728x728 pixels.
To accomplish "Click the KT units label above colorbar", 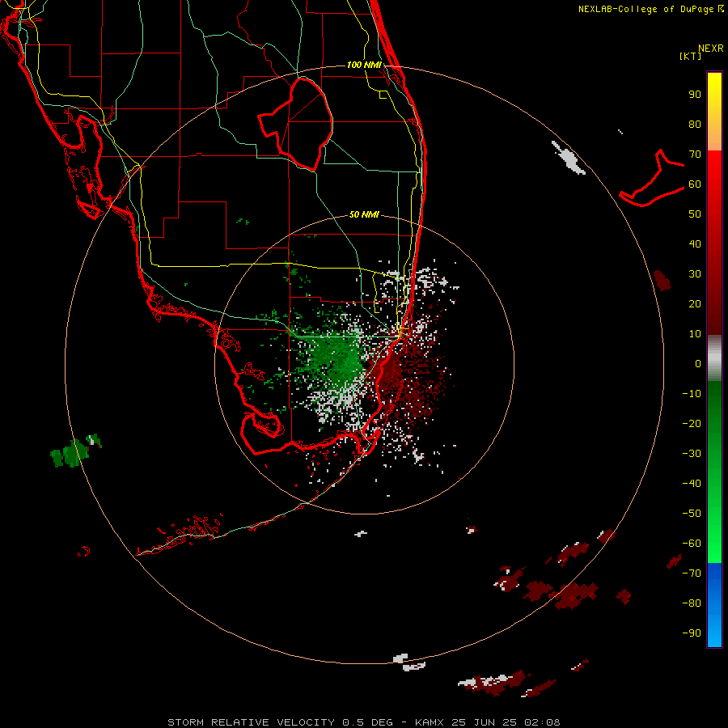I will tap(691, 56).
